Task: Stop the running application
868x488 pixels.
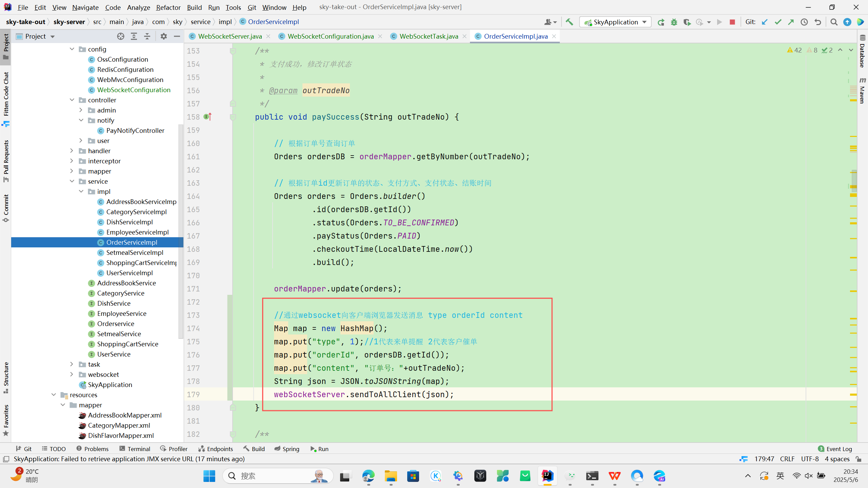Action: click(732, 22)
